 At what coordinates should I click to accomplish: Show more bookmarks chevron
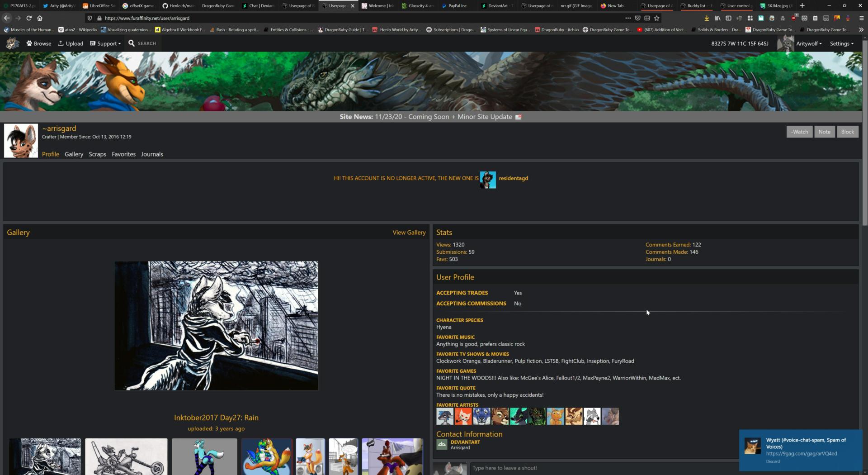coord(861,29)
